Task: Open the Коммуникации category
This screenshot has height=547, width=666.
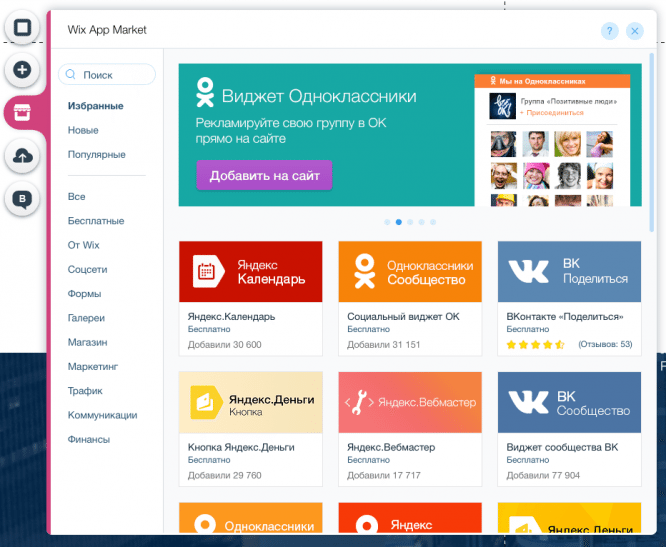Action: 102,415
